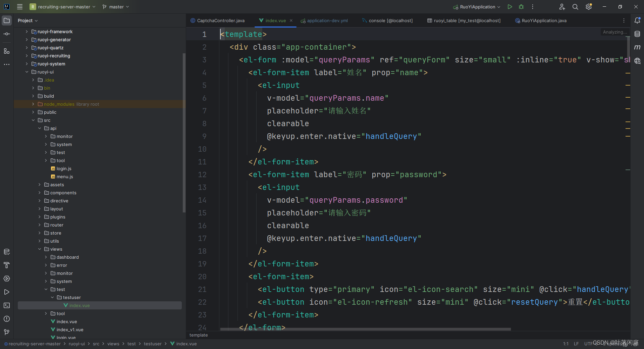Collapse the api folder
Screen dimensions: 644x349
tap(40, 128)
